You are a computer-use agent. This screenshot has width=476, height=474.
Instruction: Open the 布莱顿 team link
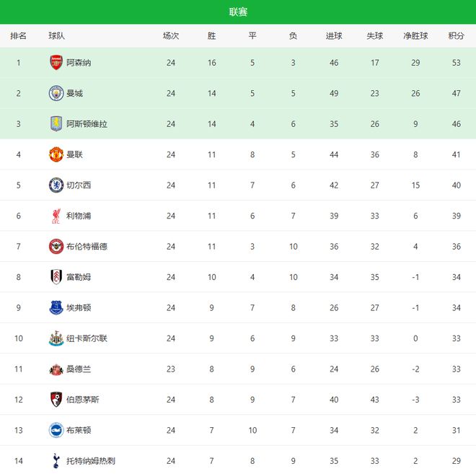pyautogui.click(x=79, y=431)
